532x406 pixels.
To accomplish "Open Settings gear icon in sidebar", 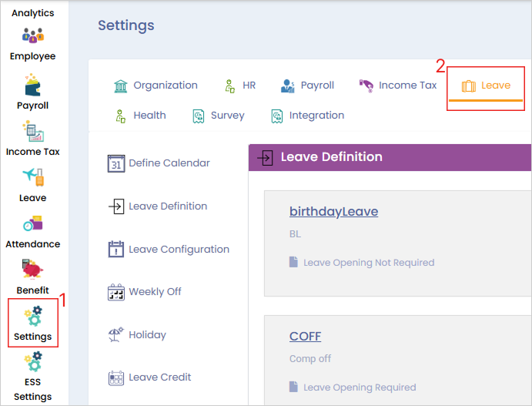I will (x=32, y=317).
